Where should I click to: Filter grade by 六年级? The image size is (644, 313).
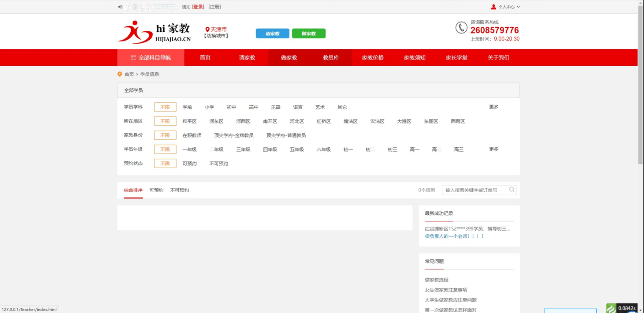[324, 149]
